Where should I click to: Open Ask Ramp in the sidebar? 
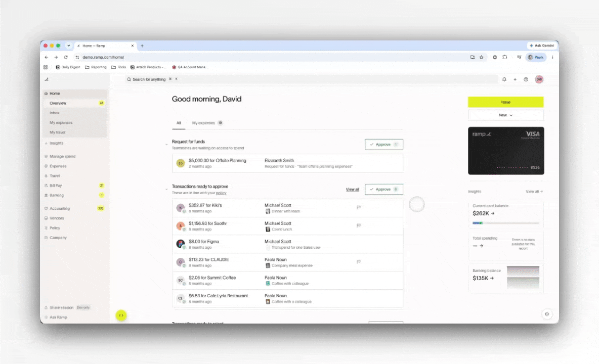[x=58, y=317]
